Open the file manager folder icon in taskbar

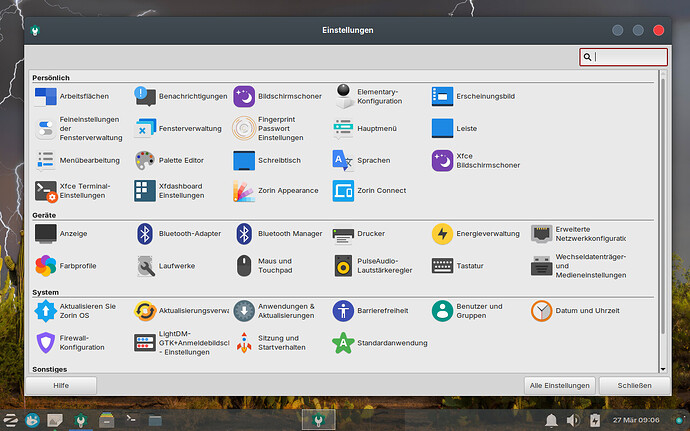155,420
